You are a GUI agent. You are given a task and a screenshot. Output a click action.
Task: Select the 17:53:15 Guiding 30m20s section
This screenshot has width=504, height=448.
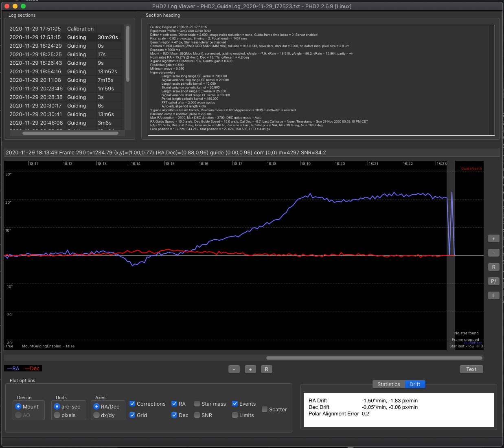click(65, 37)
